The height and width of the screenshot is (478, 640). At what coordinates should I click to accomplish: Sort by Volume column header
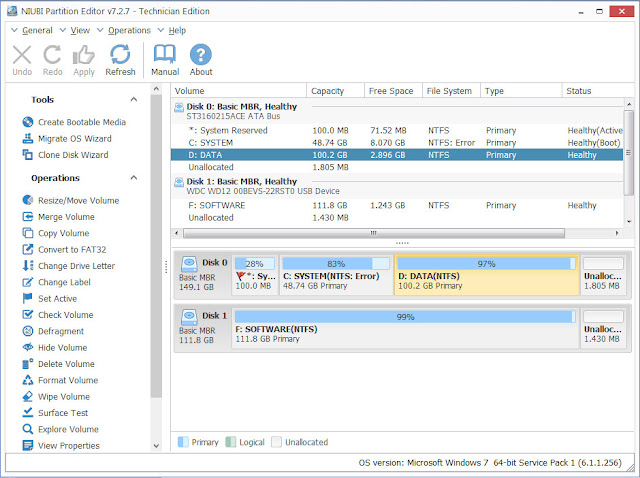click(x=239, y=91)
